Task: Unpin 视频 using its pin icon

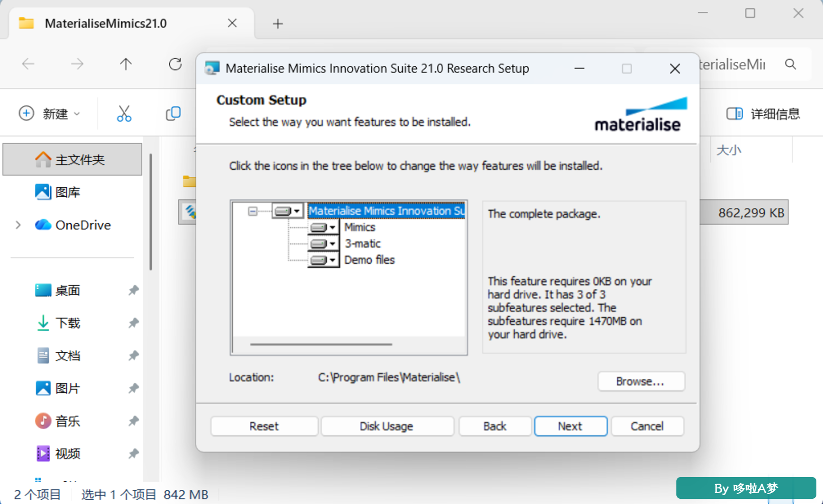Action: pos(134,453)
